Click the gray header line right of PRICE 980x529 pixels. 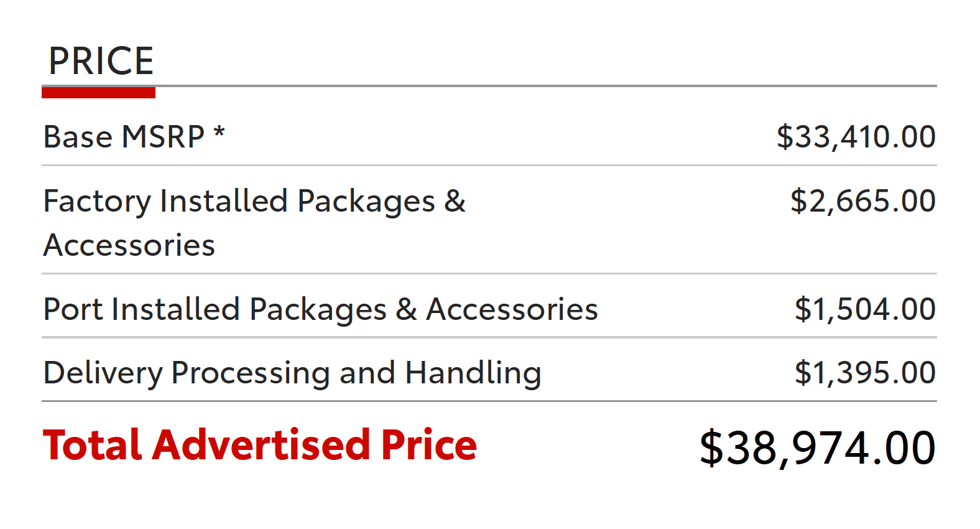coord(546,86)
